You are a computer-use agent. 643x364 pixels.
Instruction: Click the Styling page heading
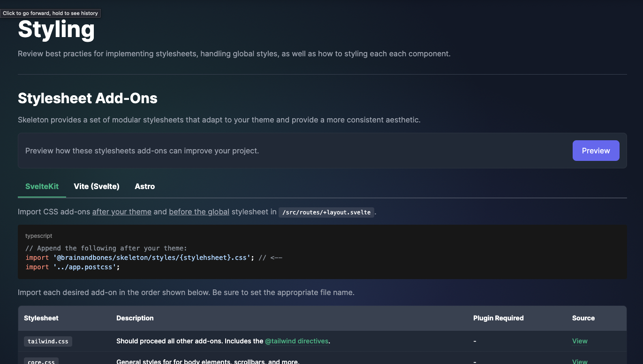[x=56, y=29]
